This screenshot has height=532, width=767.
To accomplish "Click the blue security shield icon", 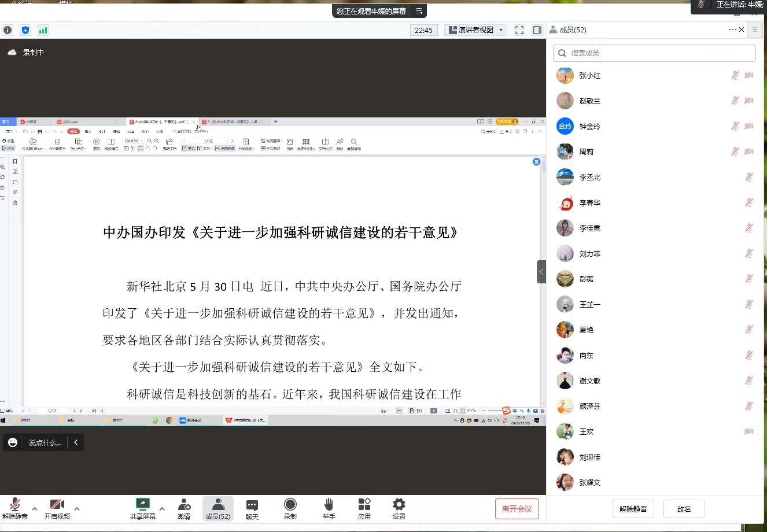I will point(25,30).
